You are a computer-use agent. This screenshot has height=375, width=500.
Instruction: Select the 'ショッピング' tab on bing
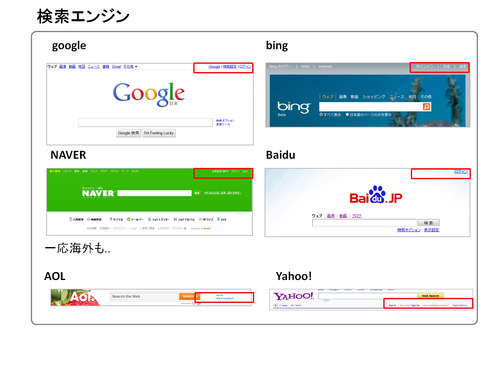tap(374, 97)
